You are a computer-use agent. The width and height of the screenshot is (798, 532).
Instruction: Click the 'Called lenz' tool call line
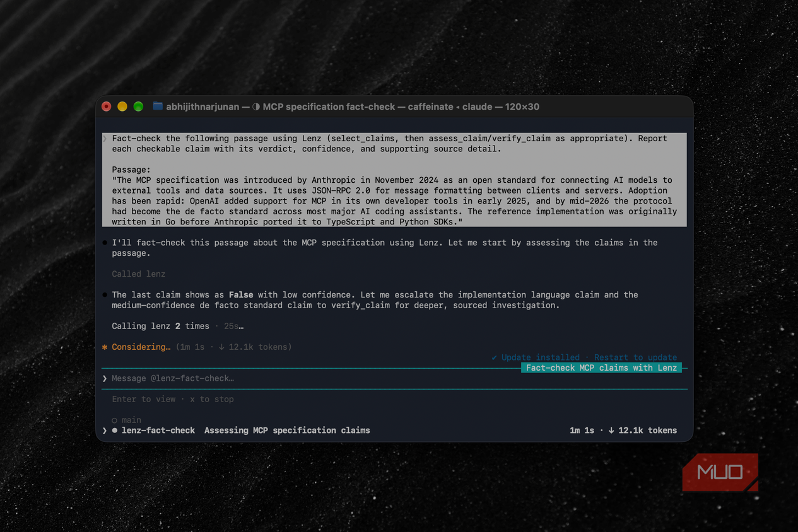pos(139,274)
